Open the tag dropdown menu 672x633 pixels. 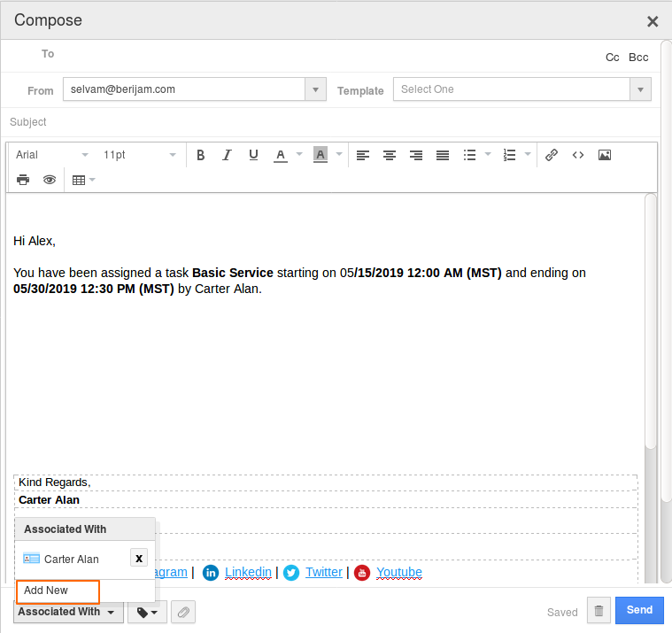[147, 612]
